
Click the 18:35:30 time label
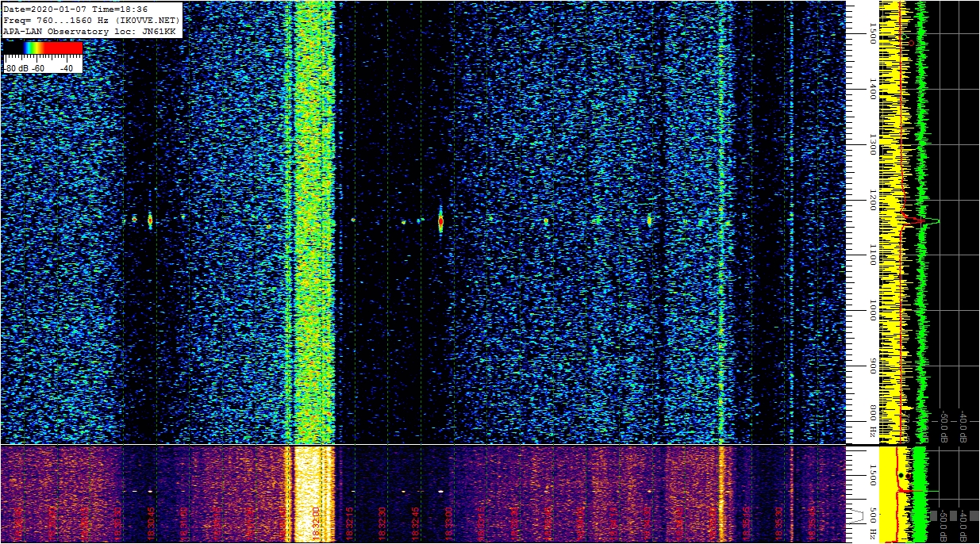(x=778, y=524)
